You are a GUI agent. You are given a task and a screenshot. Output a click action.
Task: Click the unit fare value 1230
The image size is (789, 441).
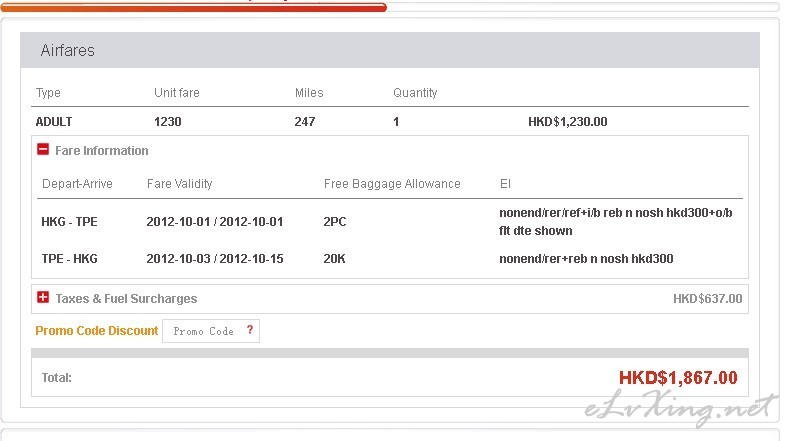click(168, 122)
